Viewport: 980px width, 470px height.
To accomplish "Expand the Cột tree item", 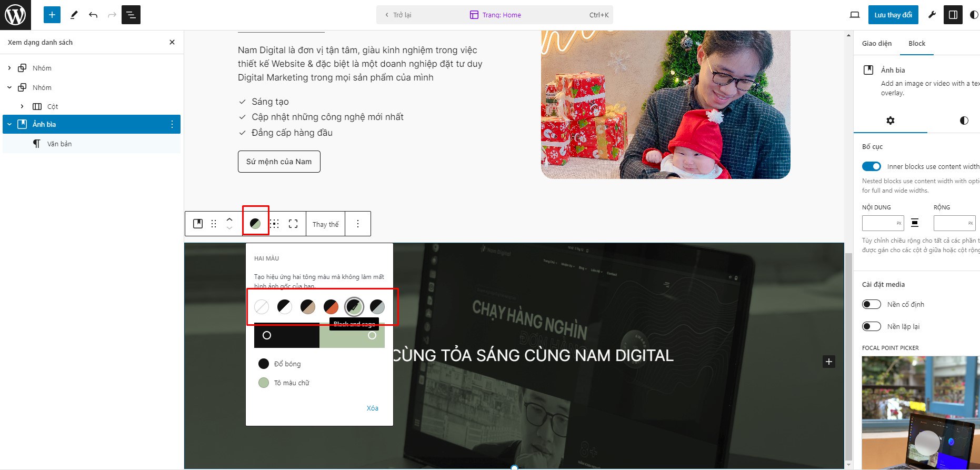I will [x=22, y=106].
